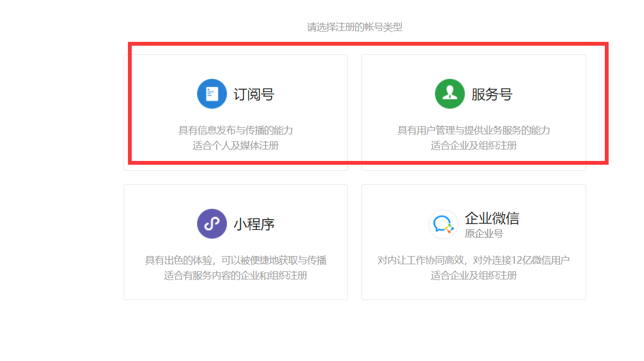Click text 对内让工作协同高效，对外连接12亿微信用户
Viewport: 644px width, 361px height.
click(x=474, y=260)
